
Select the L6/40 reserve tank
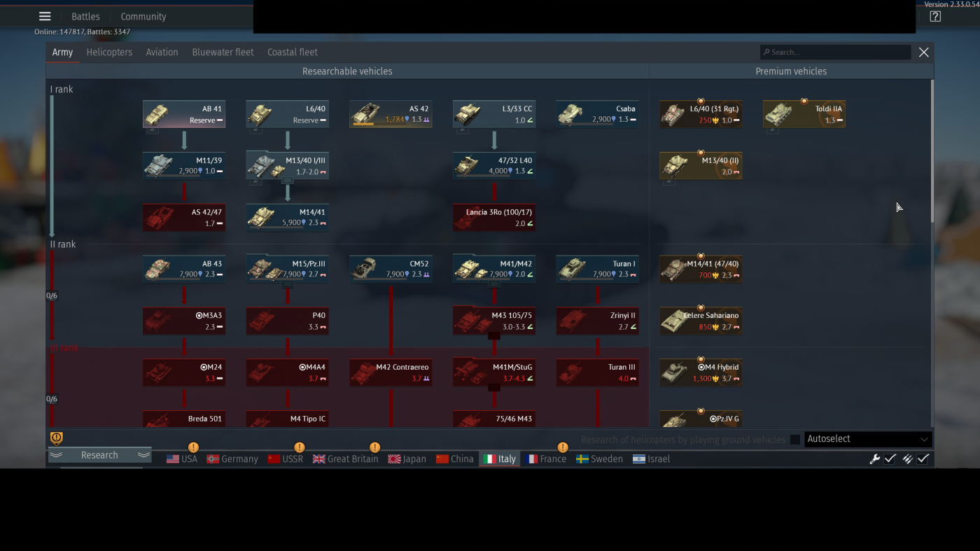click(x=287, y=114)
